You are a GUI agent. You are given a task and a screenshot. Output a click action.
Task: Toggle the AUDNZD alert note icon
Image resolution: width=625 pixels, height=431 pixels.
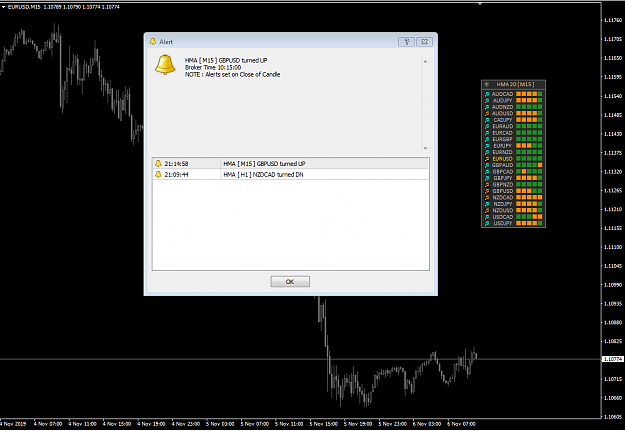pos(487,107)
